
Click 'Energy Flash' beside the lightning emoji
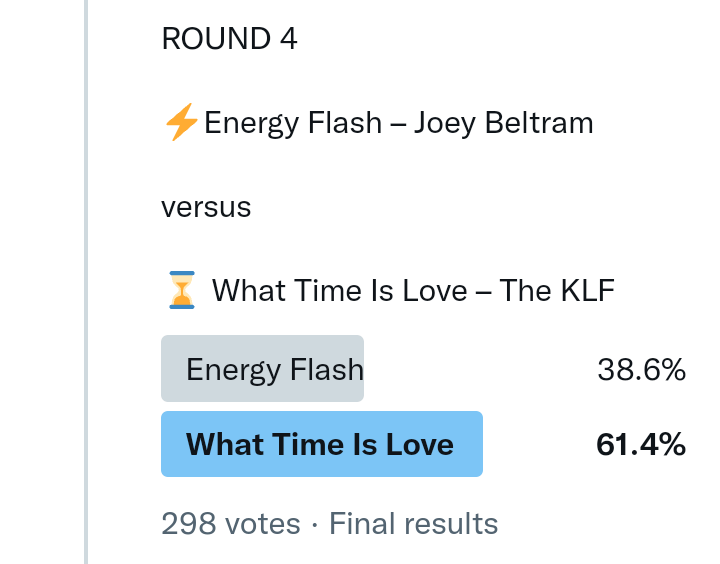[293, 123]
